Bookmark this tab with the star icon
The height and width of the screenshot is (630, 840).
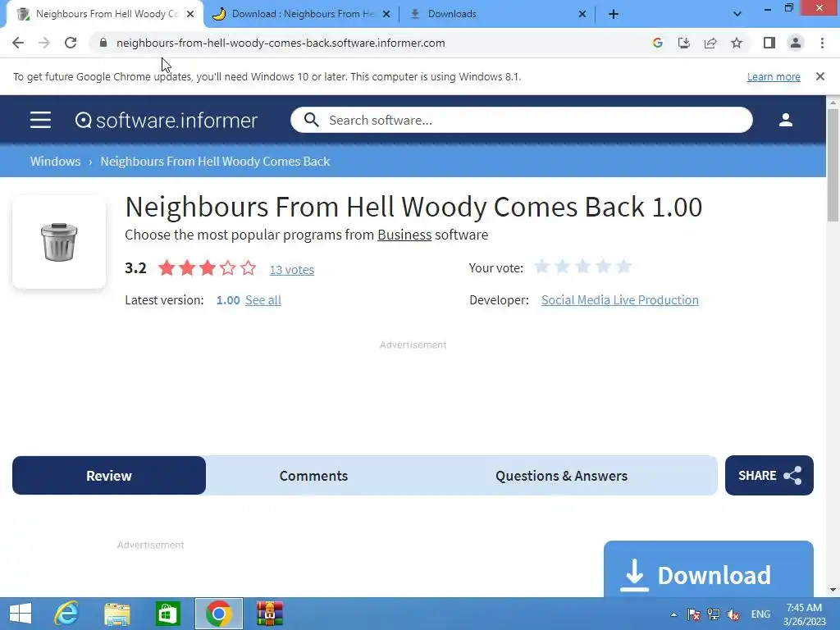(x=737, y=43)
